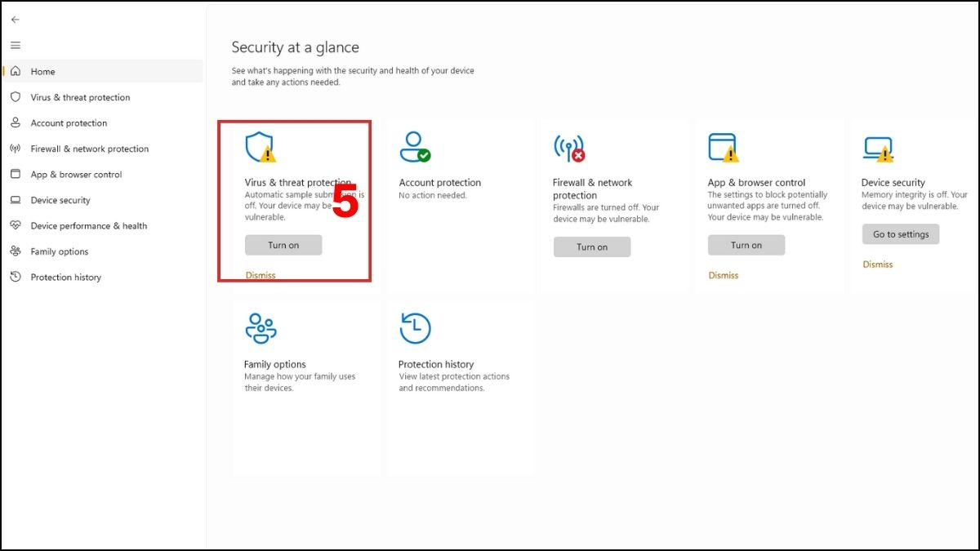Viewport: 980px width, 551px height.
Task: Click the Firewall & network protection antenna icon
Action: (x=568, y=148)
